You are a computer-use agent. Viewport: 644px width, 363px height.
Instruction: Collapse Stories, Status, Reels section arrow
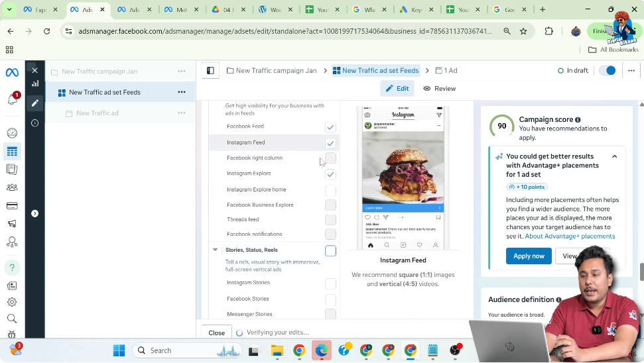[x=215, y=250]
